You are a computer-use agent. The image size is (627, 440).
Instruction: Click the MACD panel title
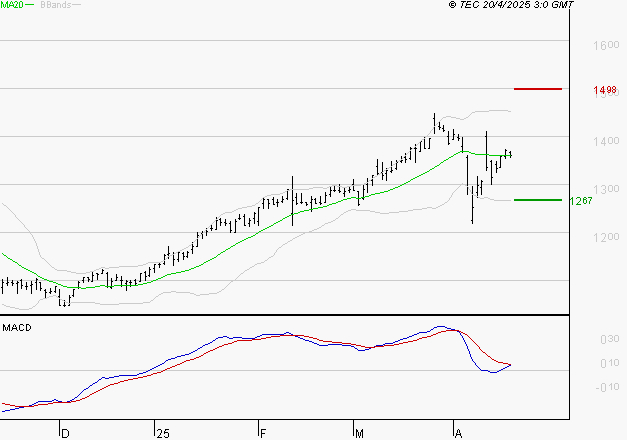pos(17,328)
